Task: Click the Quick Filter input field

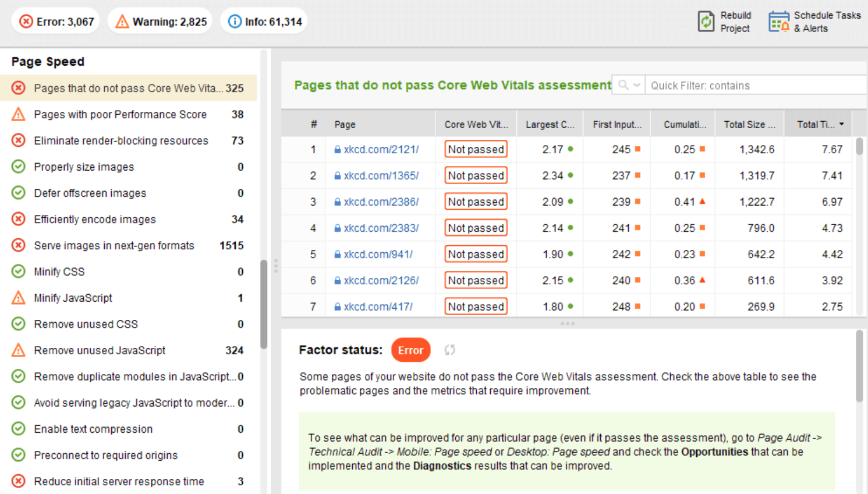Action: click(754, 86)
